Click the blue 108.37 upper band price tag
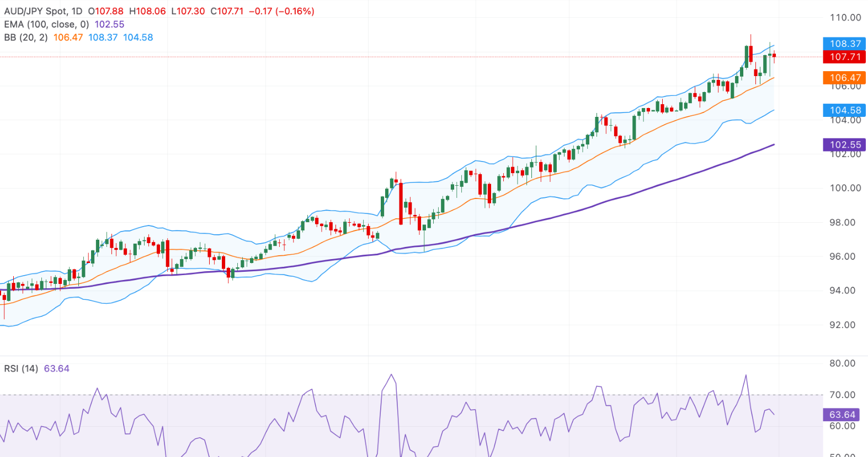The image size is (868, 457). tap(845, 44)
